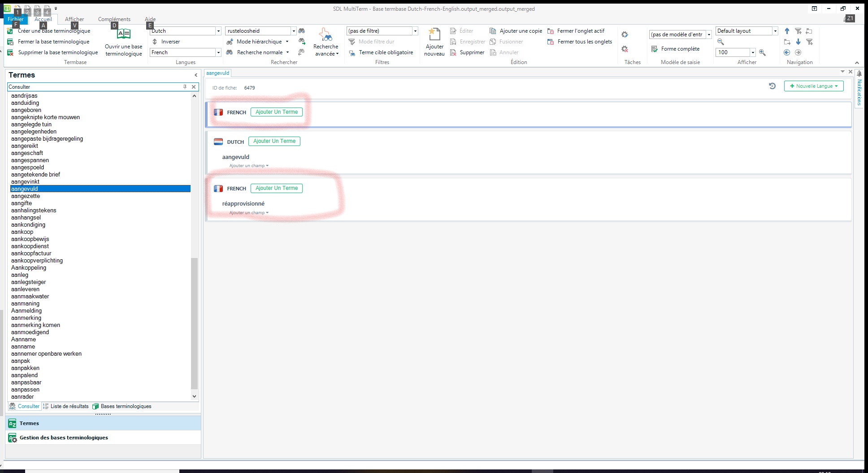Screen dimensions: 868x473
Task: Open the (pas de filtre) filter dropdown
Action: point(415,31)
